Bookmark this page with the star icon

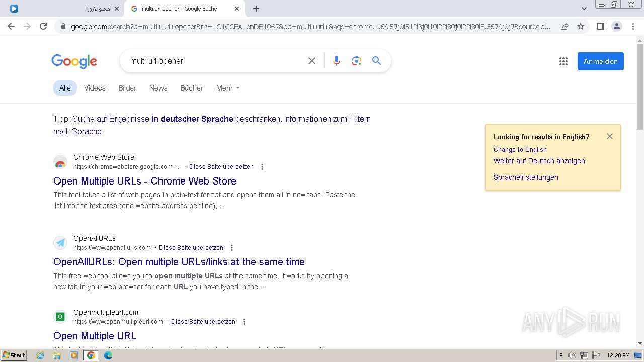coord(581,26)
